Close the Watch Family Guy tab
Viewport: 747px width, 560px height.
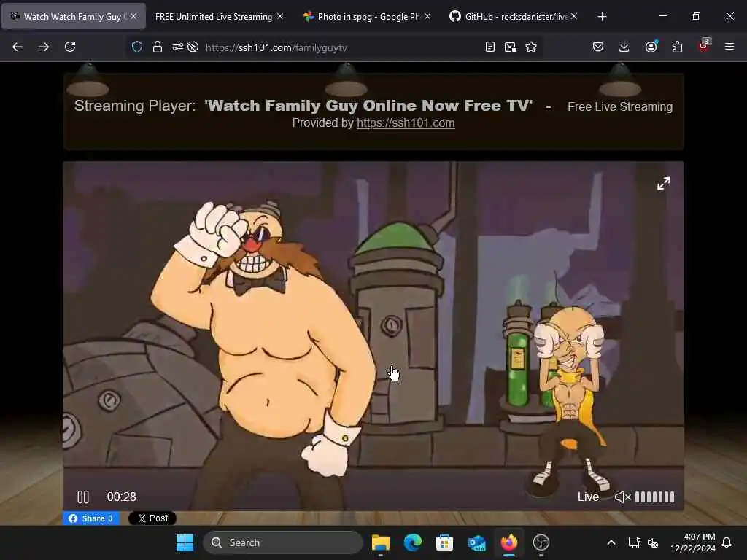pyautogui.click(x=133, y=16)
